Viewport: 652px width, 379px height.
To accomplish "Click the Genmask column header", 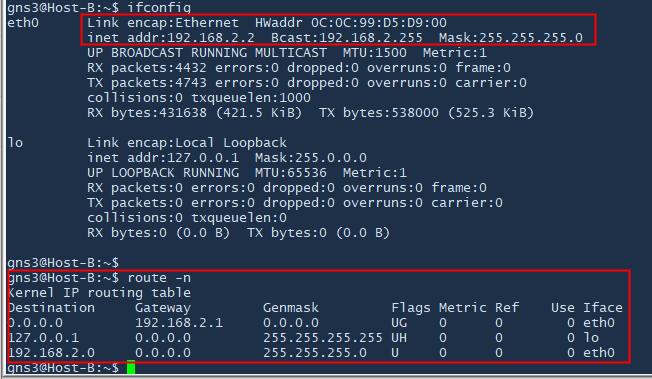I will tap(291, 308).
